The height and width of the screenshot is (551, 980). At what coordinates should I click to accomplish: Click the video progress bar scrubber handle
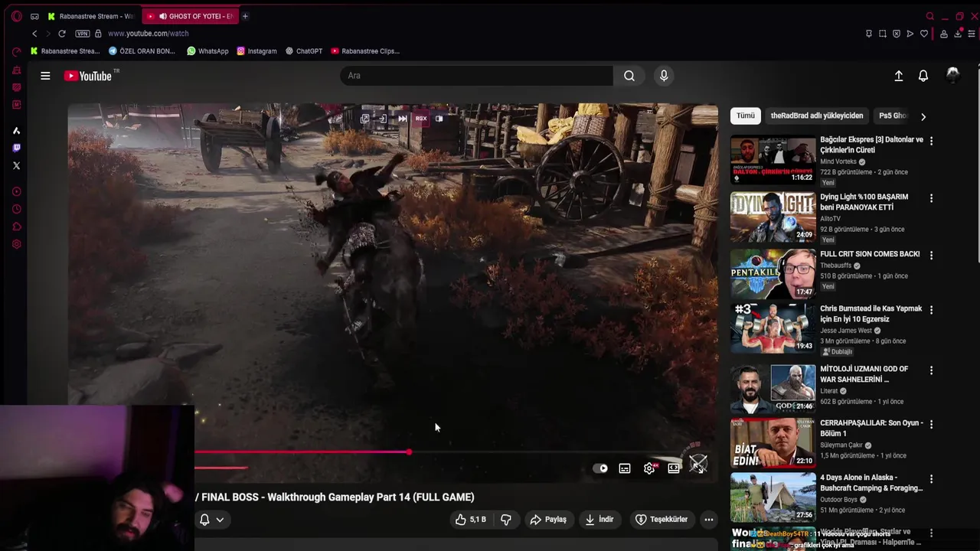coord(409,452)
